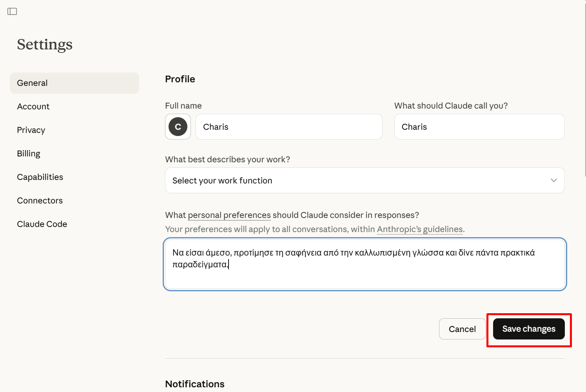Open the personal preferences link

pos(229,215)
